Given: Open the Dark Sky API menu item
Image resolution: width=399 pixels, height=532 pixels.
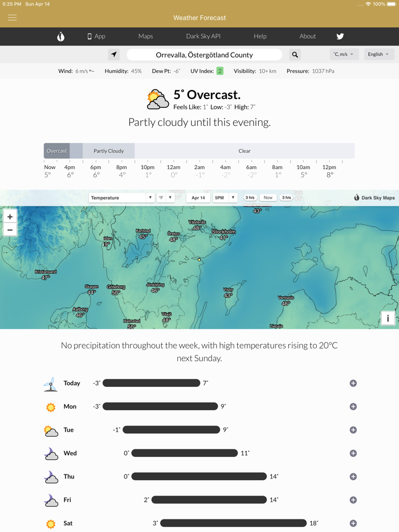Looking at the screenshot, I should (x=203, y=36).
